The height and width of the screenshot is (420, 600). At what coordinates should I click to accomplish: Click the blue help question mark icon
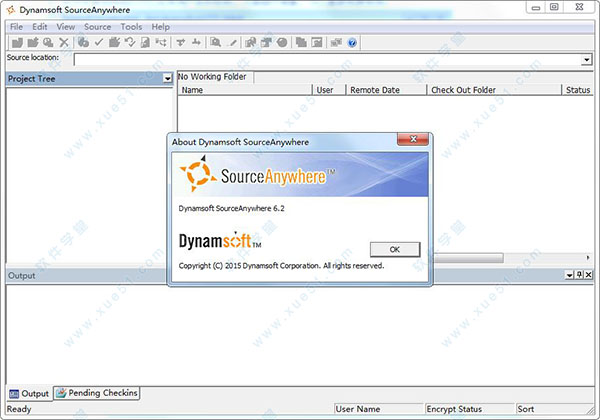[352, 43]
